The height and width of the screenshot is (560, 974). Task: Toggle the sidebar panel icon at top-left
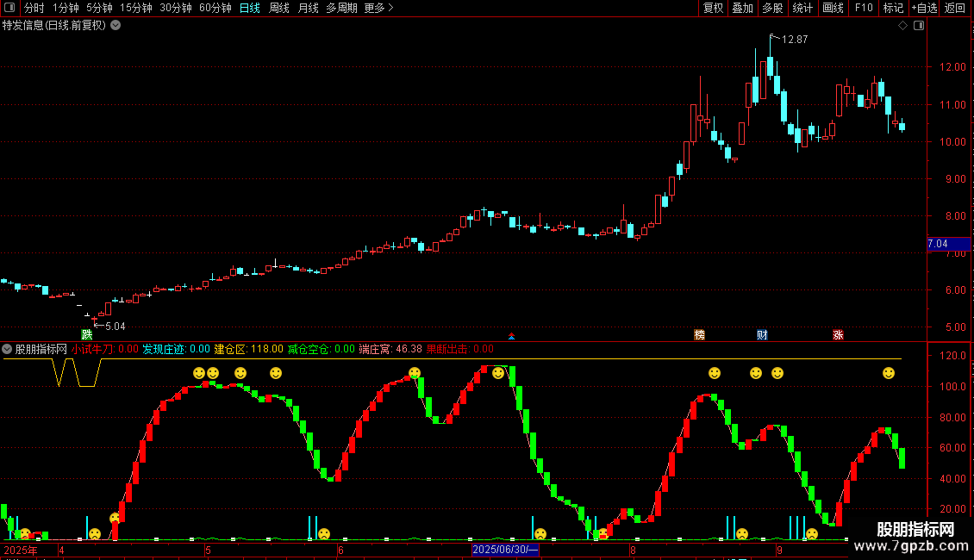9,8
